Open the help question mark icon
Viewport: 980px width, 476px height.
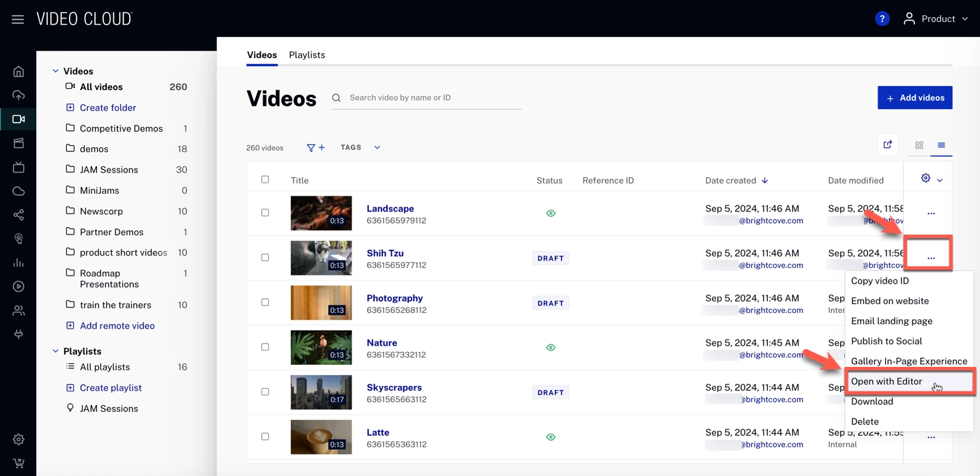click(882, 19)
